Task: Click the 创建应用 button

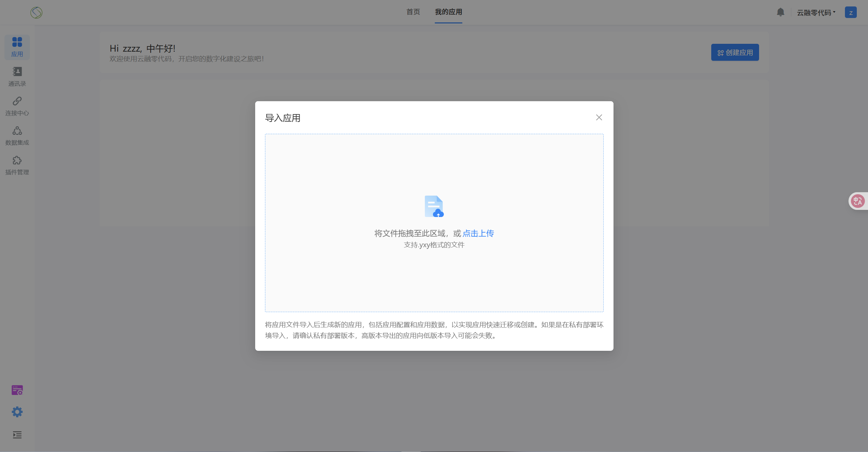Action: tap(735, 52)
